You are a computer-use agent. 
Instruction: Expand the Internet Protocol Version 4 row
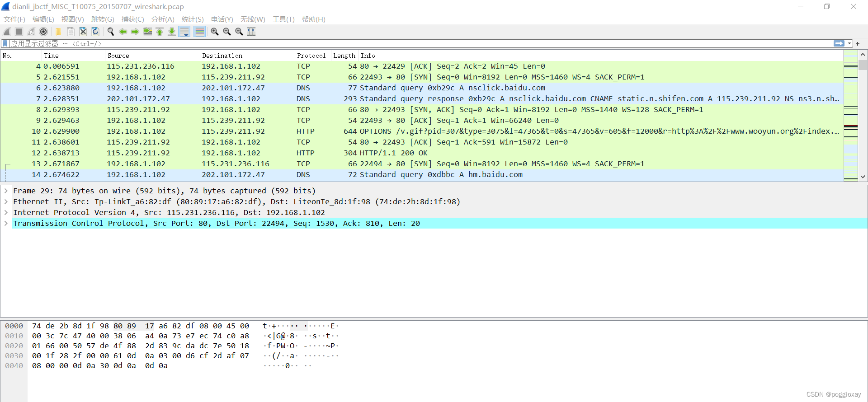[x=6, y=212]
